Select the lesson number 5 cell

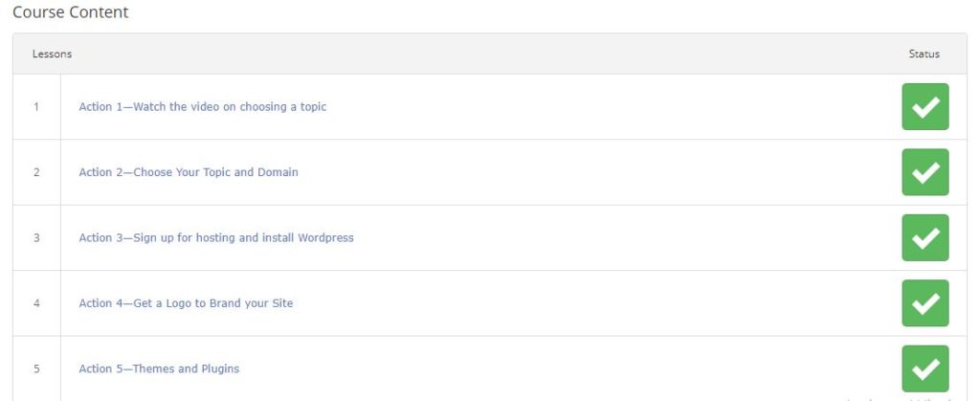pos(36,368)
